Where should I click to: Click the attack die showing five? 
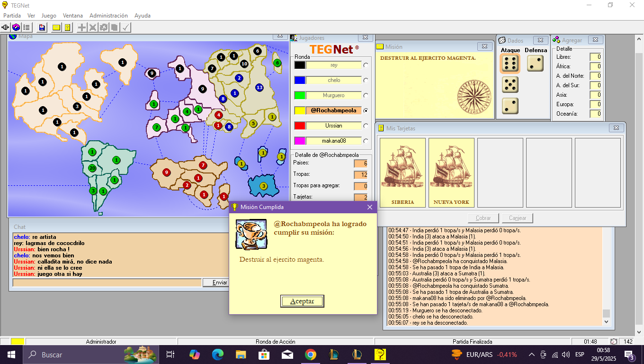[x=510, y=85]
